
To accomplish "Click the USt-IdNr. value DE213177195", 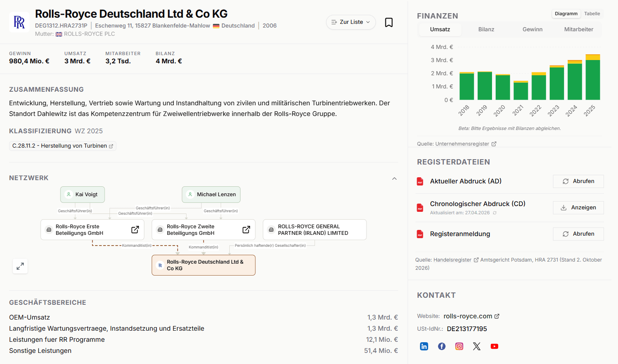I will [x=467, y=329].
